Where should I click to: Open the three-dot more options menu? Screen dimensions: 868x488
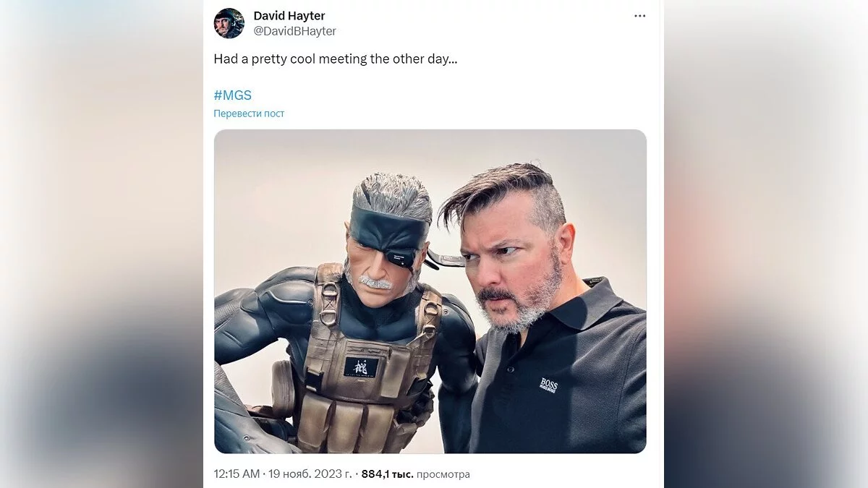[639, 16]
